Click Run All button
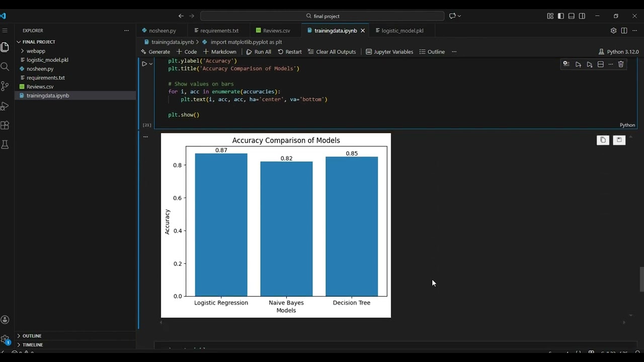 [x=259, y=52]
